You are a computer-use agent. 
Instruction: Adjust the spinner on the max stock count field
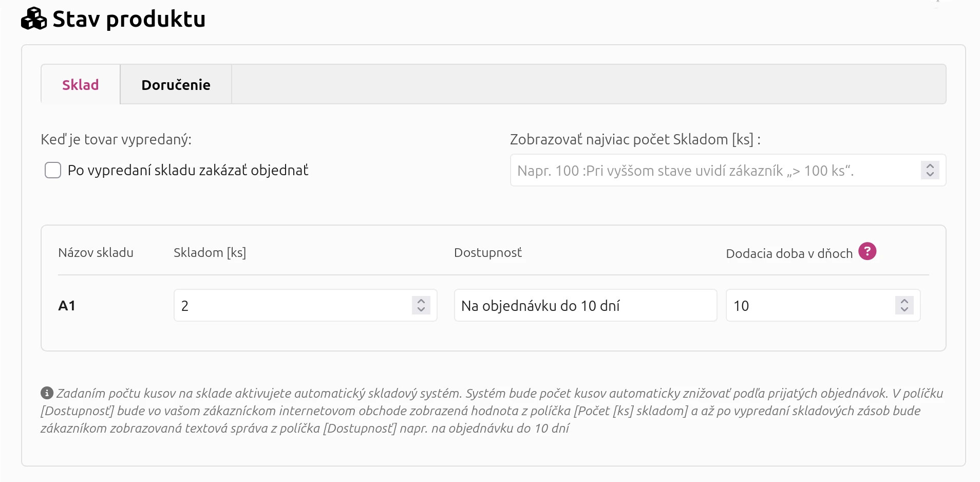930,170
